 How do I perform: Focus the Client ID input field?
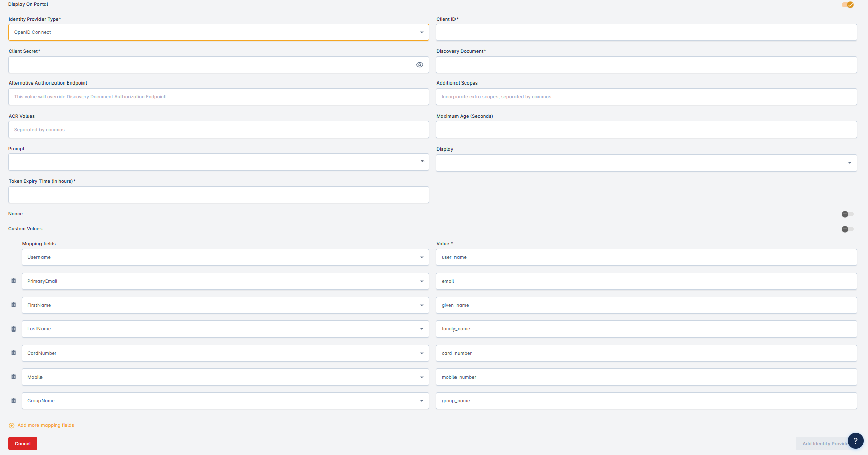pos(646,32)
